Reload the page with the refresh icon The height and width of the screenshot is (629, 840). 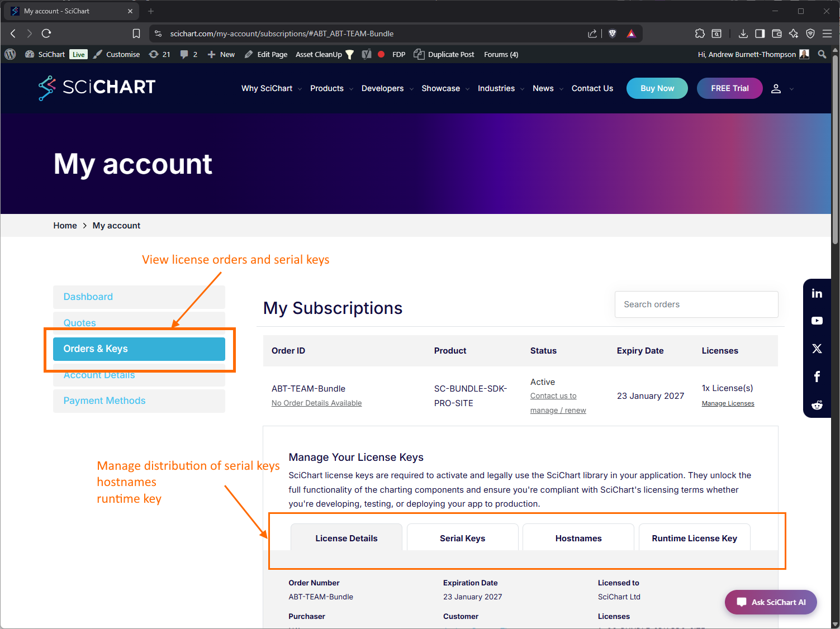46,34
